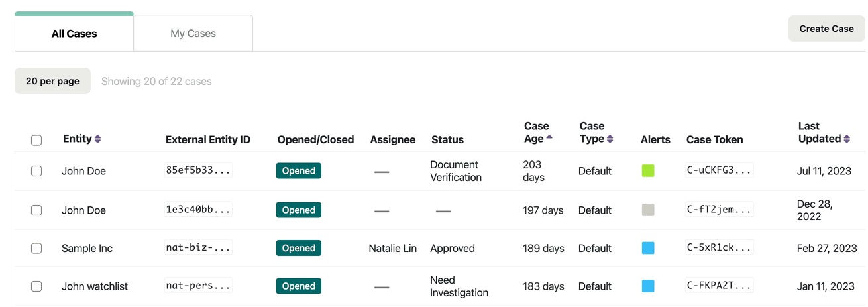Sort cases by Case Age arrow
The width and height of the screenshot is (868, 307).
(x=549, y=138)
